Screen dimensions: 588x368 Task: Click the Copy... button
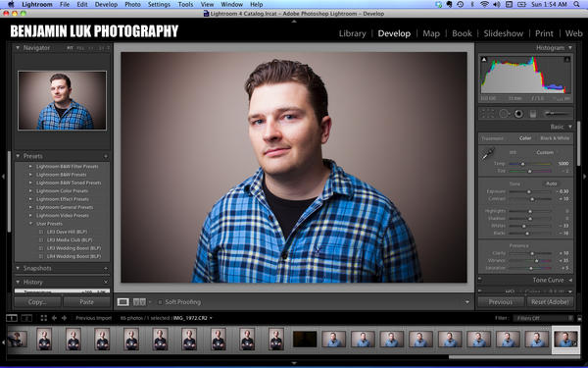tap(37, 302)
